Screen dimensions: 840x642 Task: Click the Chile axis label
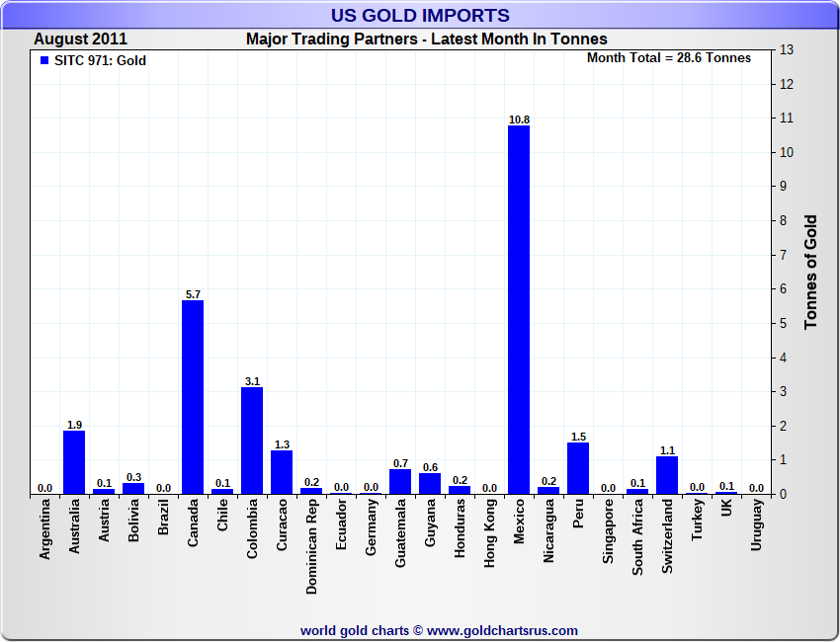click(222, 515)
